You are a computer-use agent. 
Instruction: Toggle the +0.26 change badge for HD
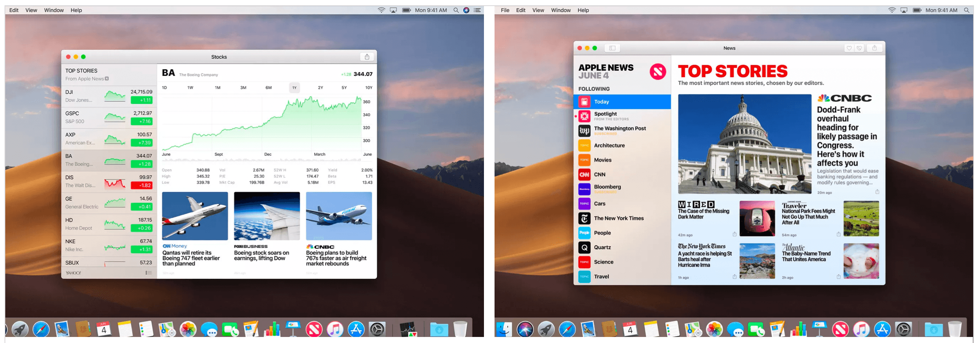pyautogui.click(x=141, y=228)
